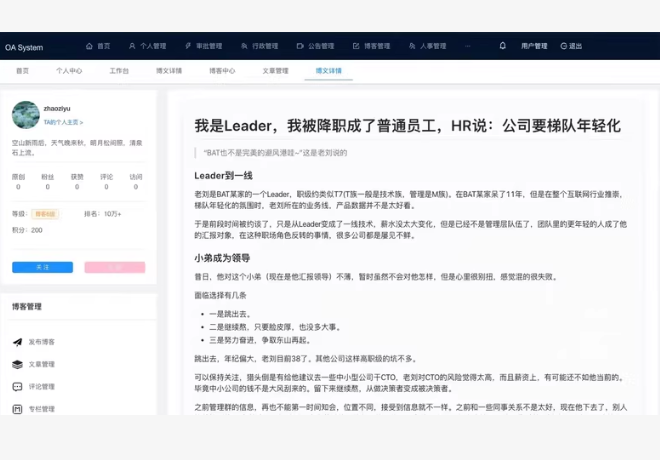Open 行政管理 via its icon in the top bar
This screenshot has width=660, height=460.
tap(244, 46)
